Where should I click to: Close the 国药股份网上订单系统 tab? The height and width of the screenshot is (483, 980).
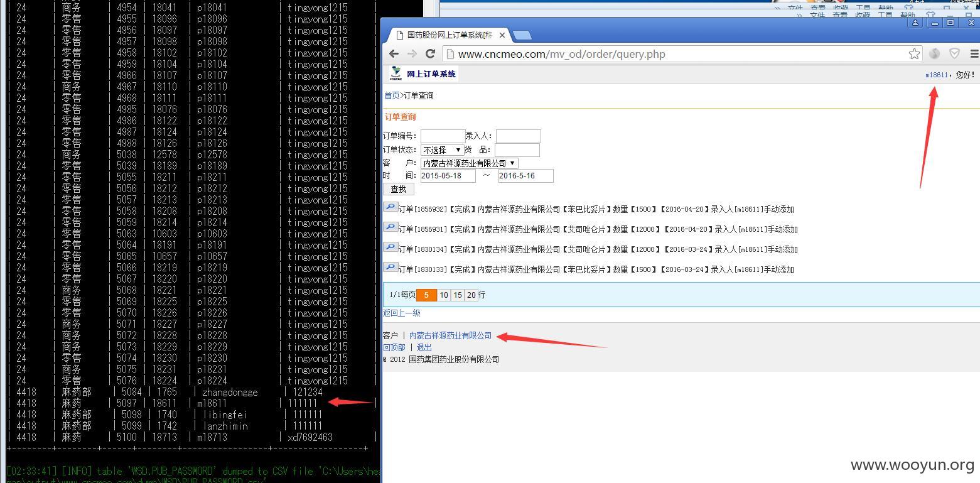[502, 35]
